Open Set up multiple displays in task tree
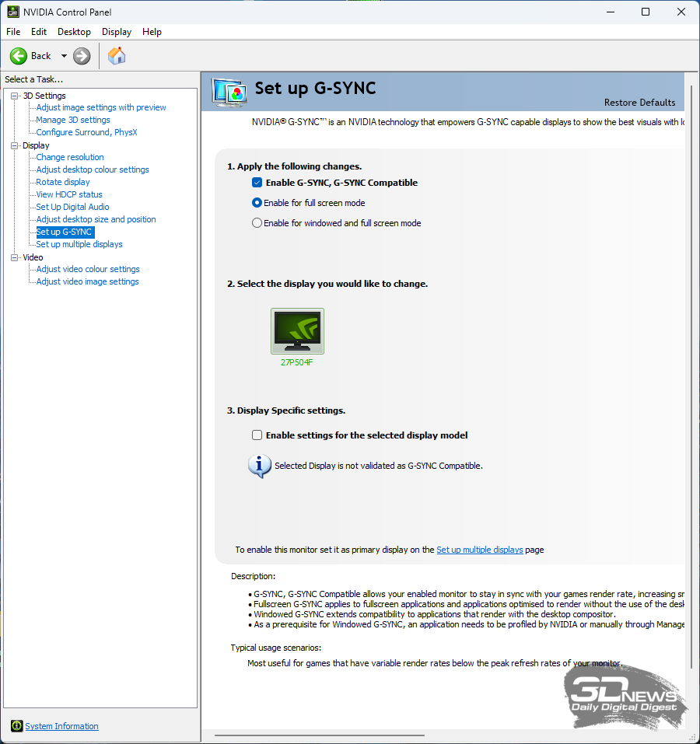This screenshot has height=744, width=700. 79,244
